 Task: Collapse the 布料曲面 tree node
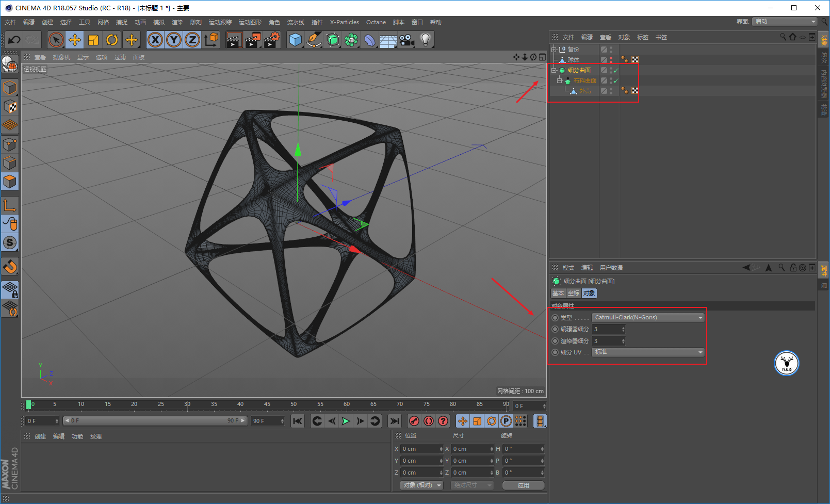click(x=559, y=80)
